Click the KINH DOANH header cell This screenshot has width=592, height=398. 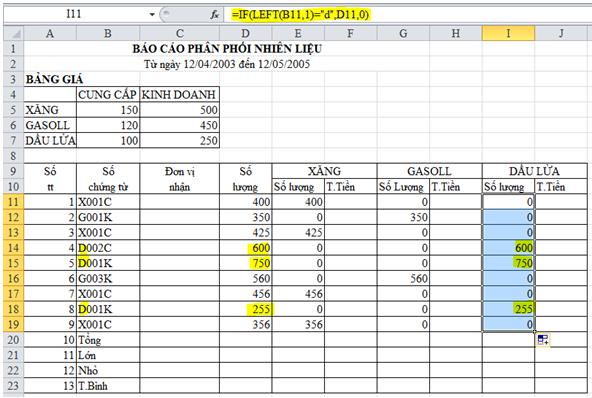click(x=179, y=94)
